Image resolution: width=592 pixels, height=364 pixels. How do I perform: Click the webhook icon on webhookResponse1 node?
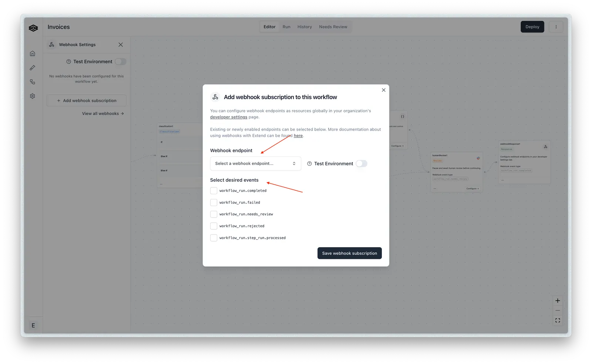coord(545,147)
